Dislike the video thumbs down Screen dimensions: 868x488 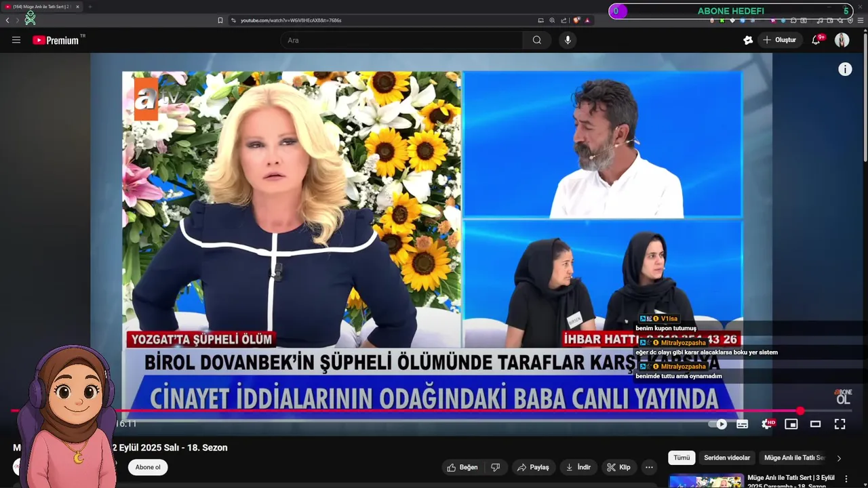pos(496,467)
